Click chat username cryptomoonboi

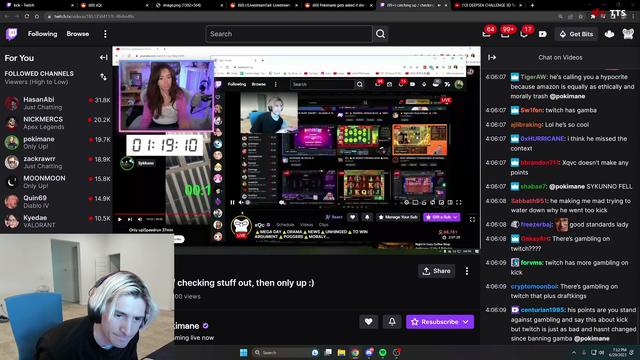point(533,287)
